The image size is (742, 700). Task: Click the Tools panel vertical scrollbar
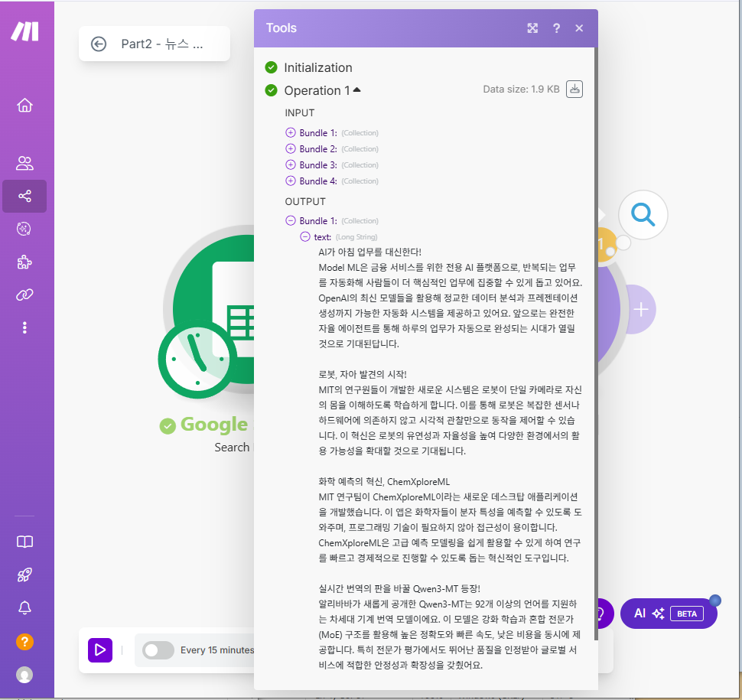tap(596, 343)
